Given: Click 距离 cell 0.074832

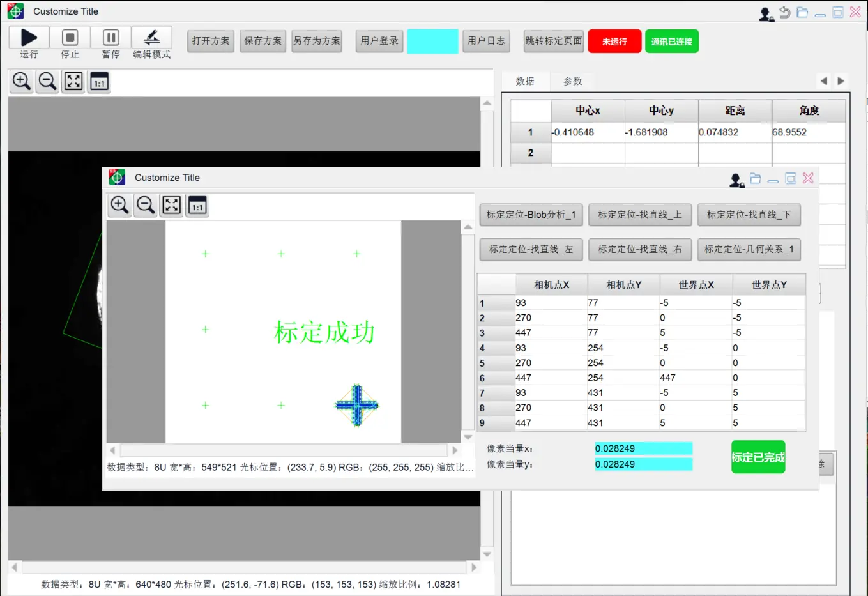Looking at the screenshot, I should [x=735, y=132].
